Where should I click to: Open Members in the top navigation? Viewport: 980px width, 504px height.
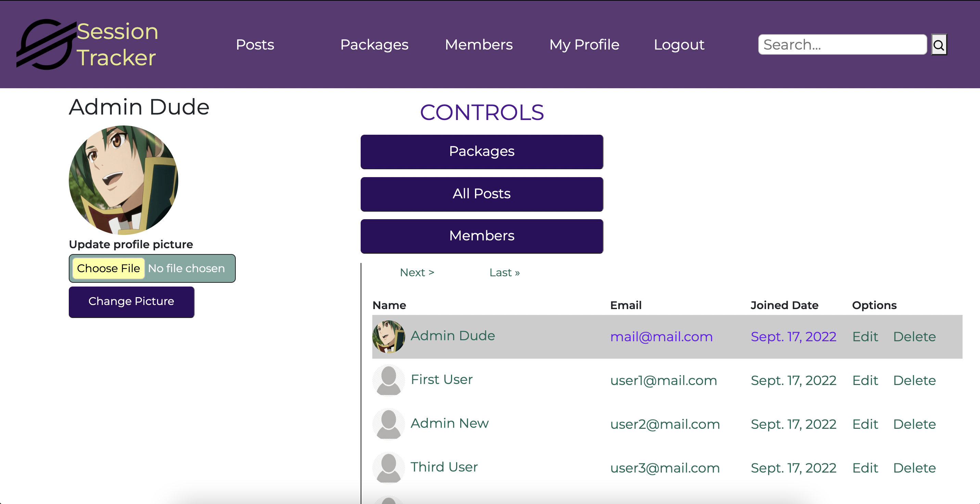(x=479, y=44)
